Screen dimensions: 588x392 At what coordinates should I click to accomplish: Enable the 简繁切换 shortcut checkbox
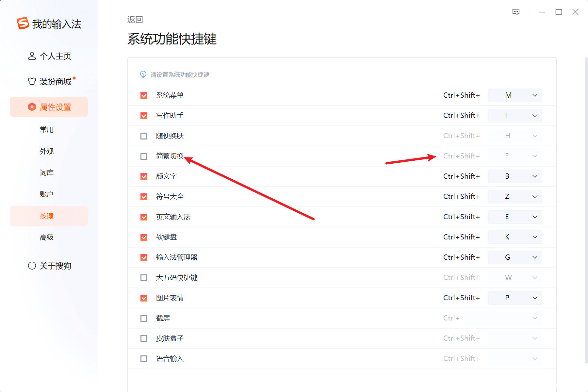(x=144, y=156)
